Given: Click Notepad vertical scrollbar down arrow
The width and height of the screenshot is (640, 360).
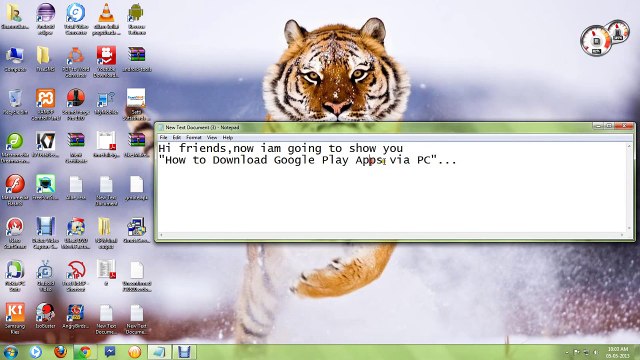Looking at the screenshot, I should point(629,229).
